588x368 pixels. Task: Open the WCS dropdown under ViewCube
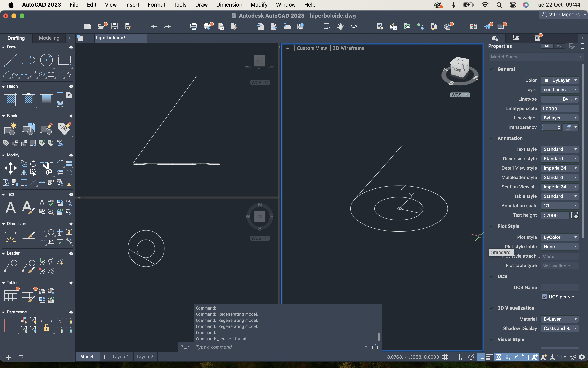460,95
